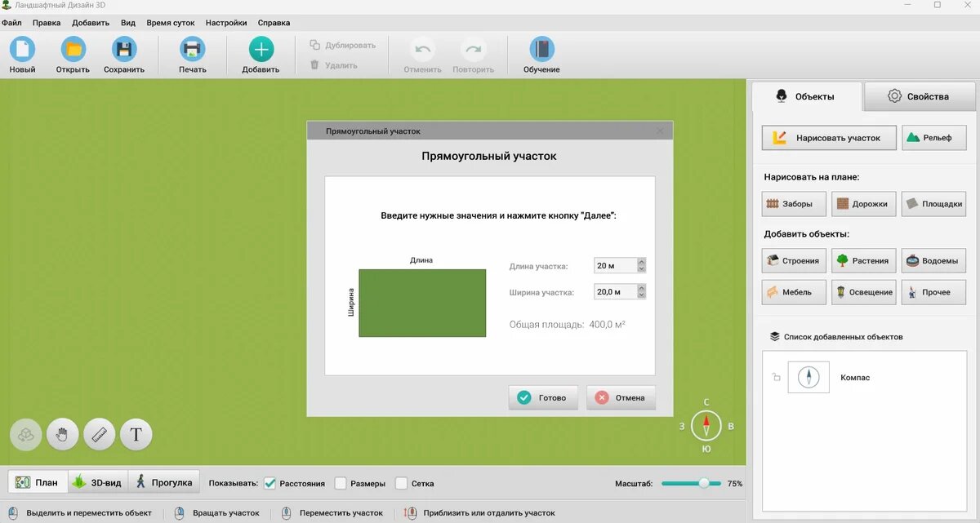Viewport: 980px width, 523px height.
Task: Click the 75% scale value
Action: [x=735, y=484]
